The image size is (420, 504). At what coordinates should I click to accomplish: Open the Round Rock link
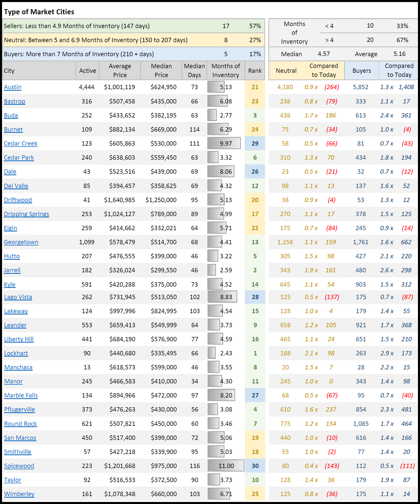20,424
